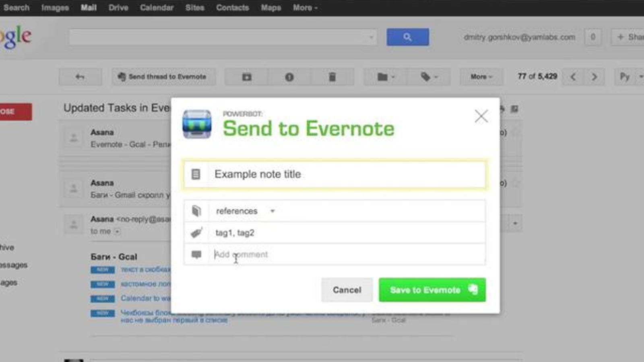
Task: Close the Send to Evernote dialog
Action: [481, 116]
